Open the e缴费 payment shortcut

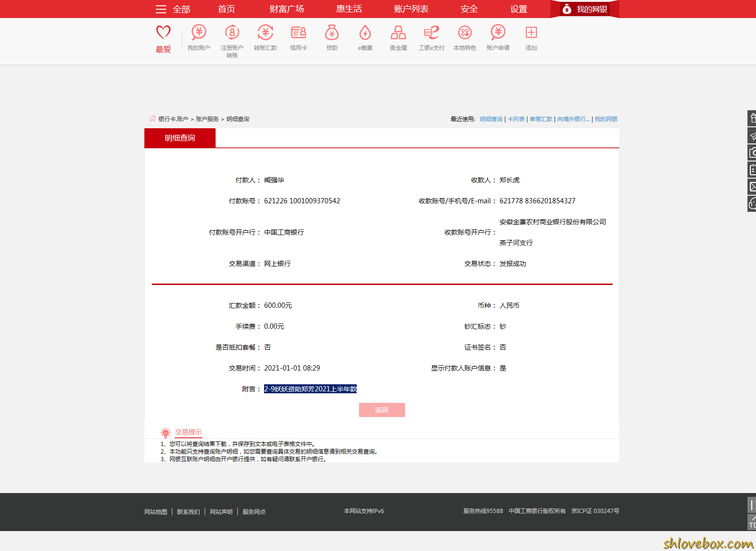tap(365, 32)
